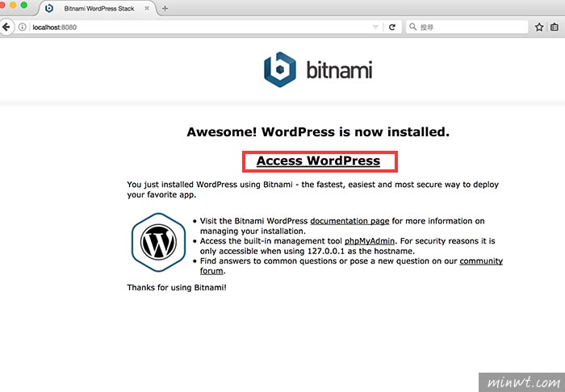Reload the page with the refresh icon
This screenshot has width=565, height=392.
(x=392, y=27)
